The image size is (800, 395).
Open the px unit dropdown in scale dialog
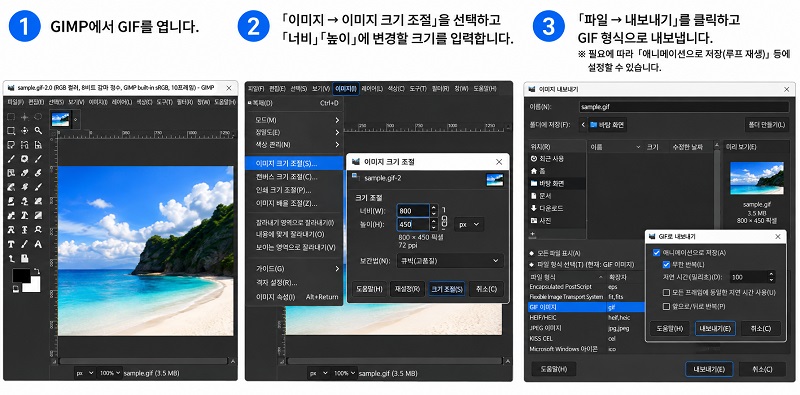click(469, 224)
